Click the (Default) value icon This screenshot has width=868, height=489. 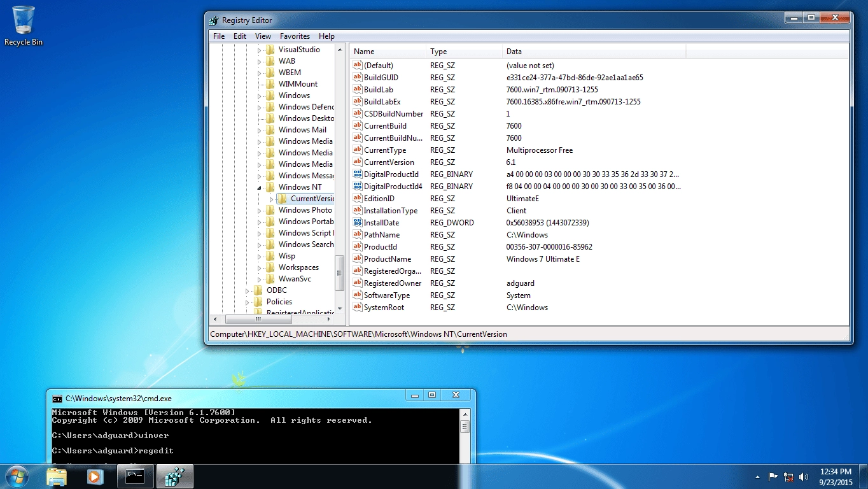(357, 66)
